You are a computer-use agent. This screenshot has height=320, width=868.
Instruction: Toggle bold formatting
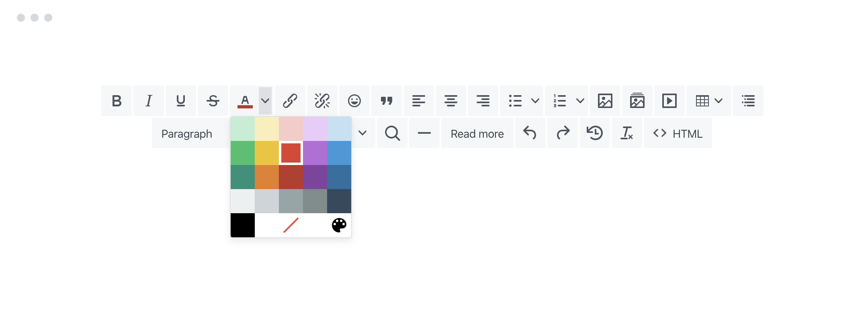click(x=117, y=101)
